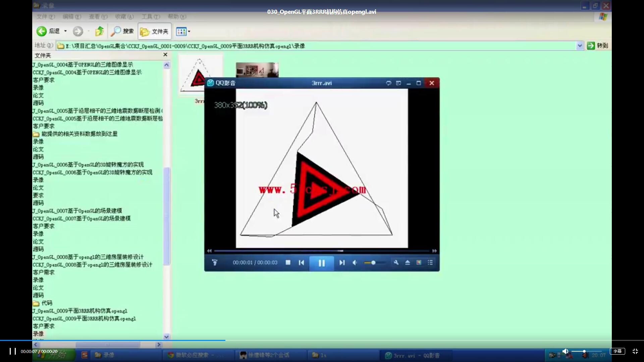Switch QQ影音 to mini mode icon
This screenshot has width=644, height=362.
coord(398,83)
